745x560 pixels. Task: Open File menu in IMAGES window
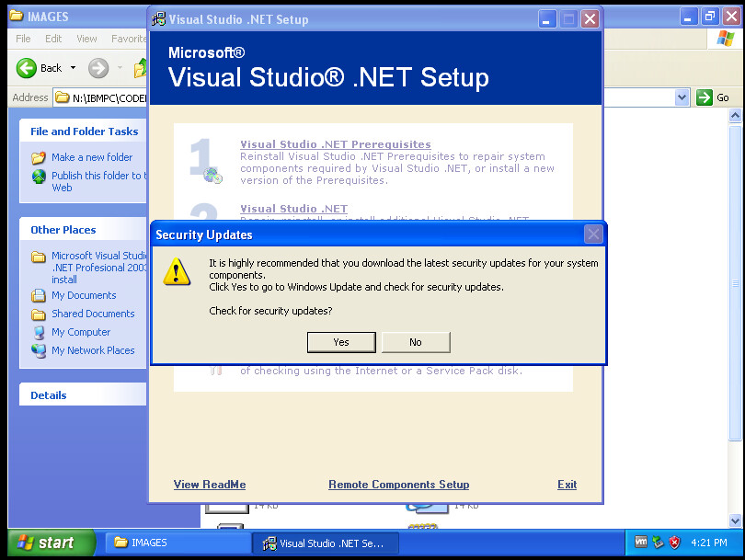pos(23,39)
